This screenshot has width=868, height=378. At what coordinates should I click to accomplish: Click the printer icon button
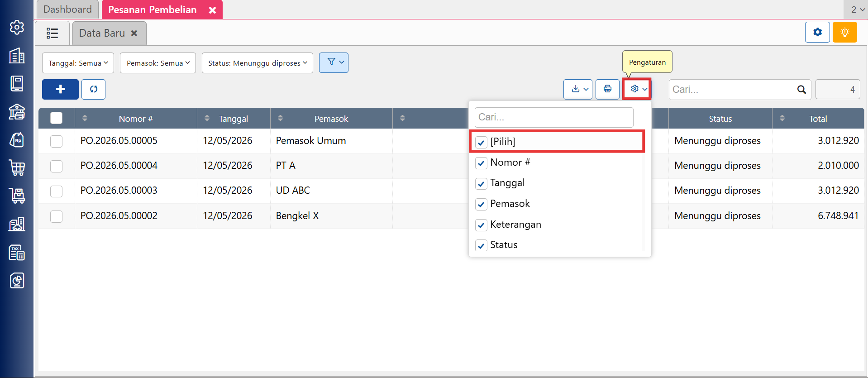pyautogui.click(x=607, y=89)
